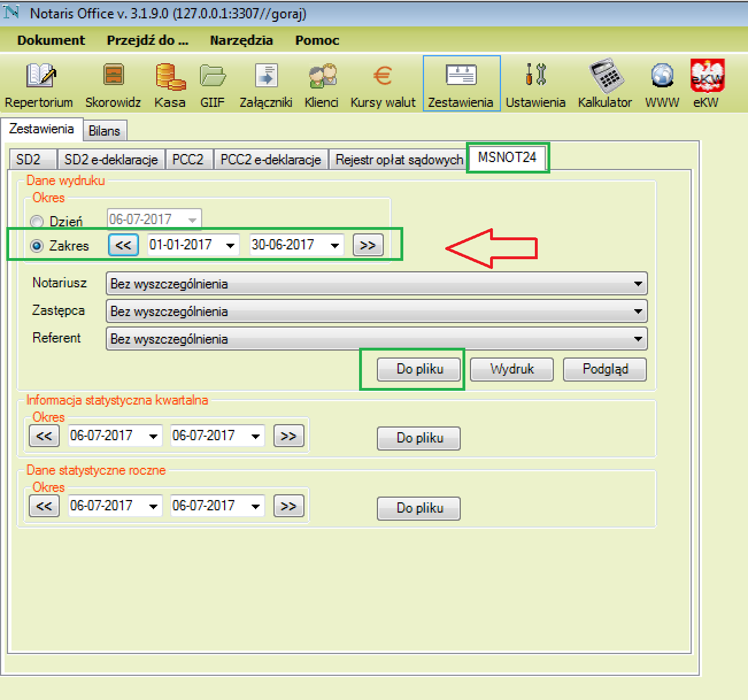Viewport: 748px width, 700px height.
Task: Open roczne start date dropdown
Action: coord(153,506)
